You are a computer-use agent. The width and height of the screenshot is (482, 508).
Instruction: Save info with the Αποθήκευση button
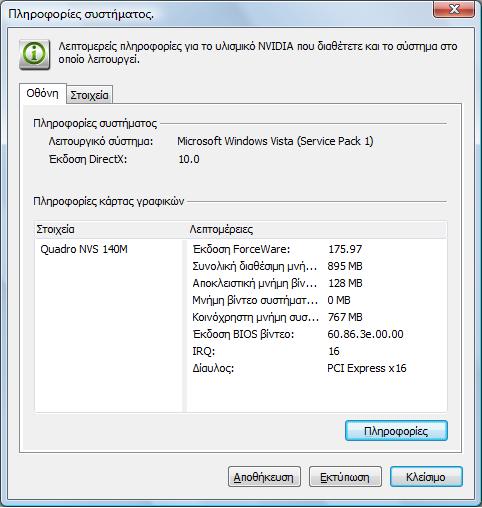(264, 477)
